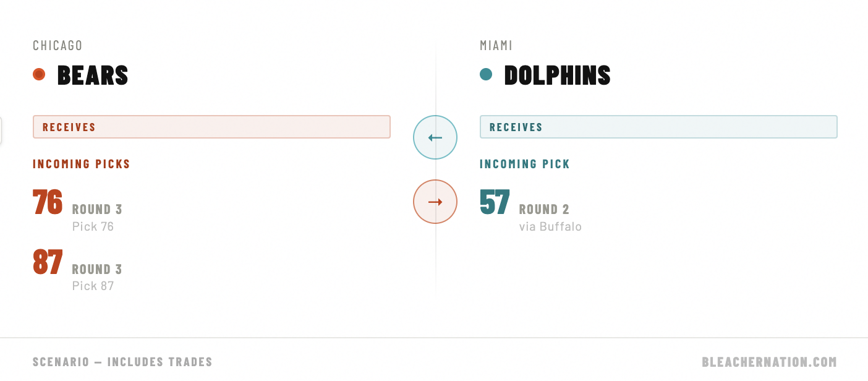Select the INCOMING PICKS heading under Bears
868x381 pixels.
(82, 164)
